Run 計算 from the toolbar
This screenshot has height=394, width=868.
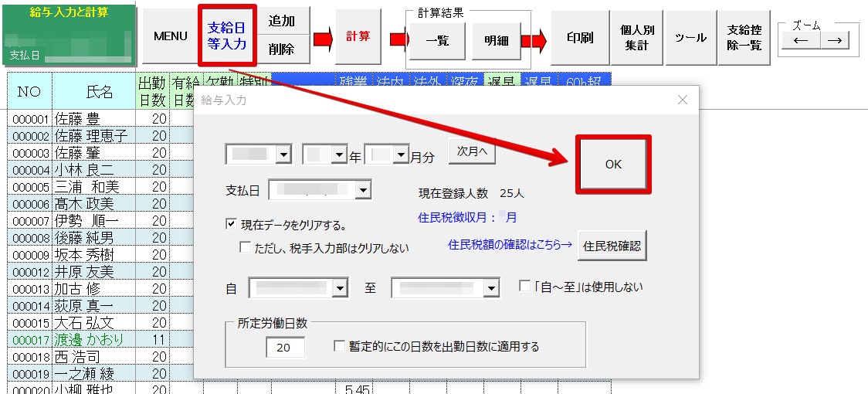(x=358, y=36)
